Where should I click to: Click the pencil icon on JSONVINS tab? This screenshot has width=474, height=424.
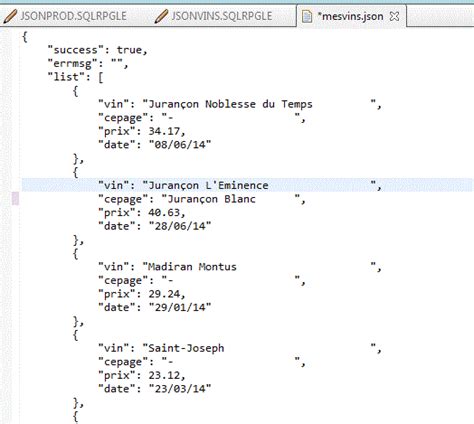[x=161, y=16]
